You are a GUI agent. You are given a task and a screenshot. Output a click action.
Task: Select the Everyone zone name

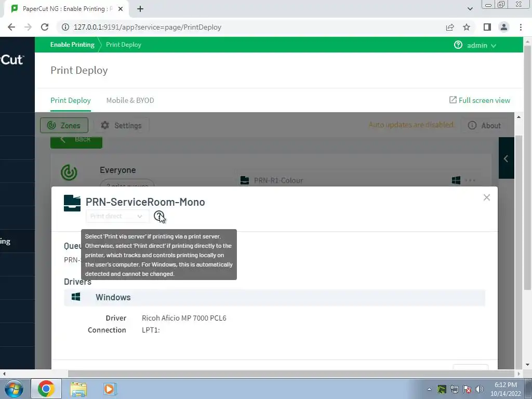[118, 170]
